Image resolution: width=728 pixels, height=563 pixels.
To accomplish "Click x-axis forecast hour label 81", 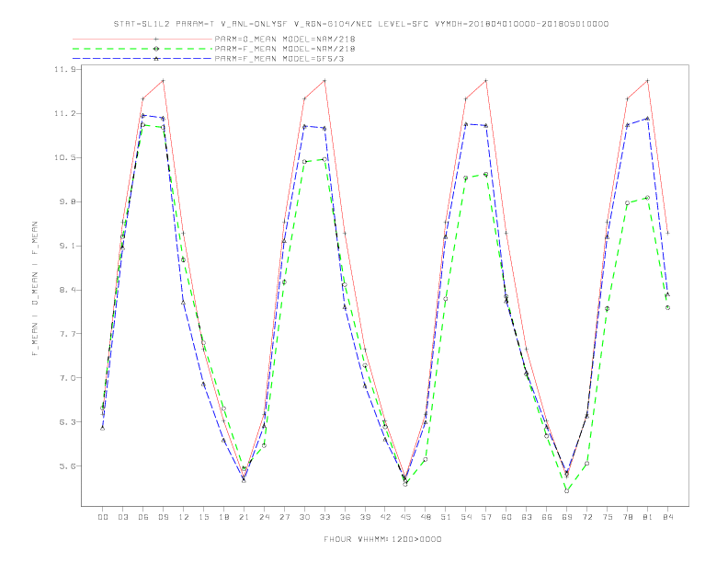I will (x=648, y=517).
